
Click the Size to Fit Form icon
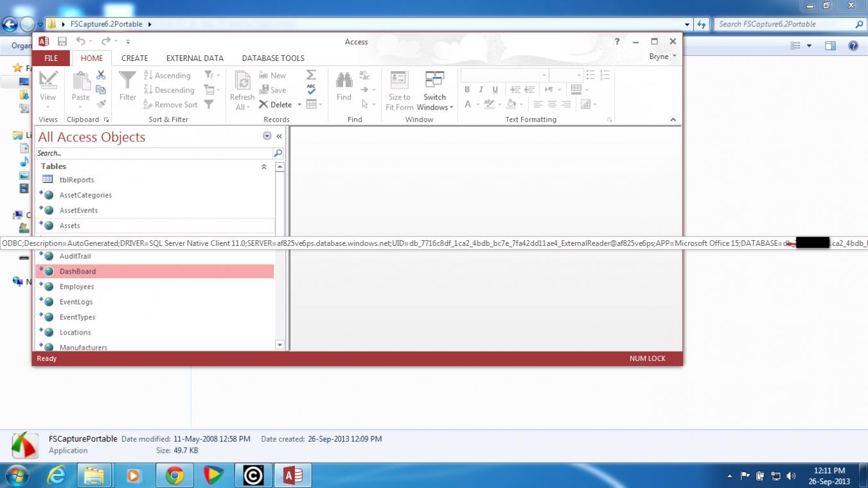coord(399,80)
